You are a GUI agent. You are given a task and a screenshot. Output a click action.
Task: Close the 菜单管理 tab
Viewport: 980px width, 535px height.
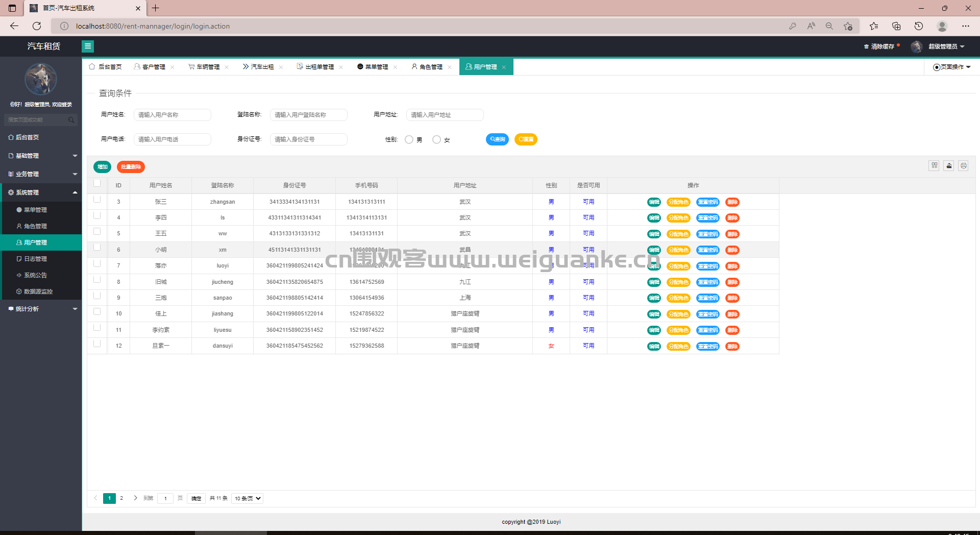396,67
